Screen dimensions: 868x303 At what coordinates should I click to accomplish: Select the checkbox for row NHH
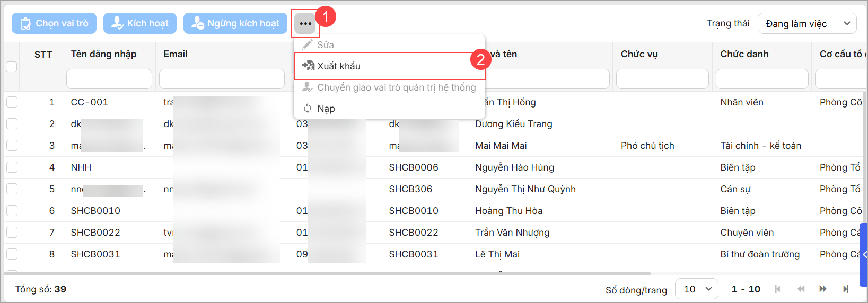click(x=12, y=167)
